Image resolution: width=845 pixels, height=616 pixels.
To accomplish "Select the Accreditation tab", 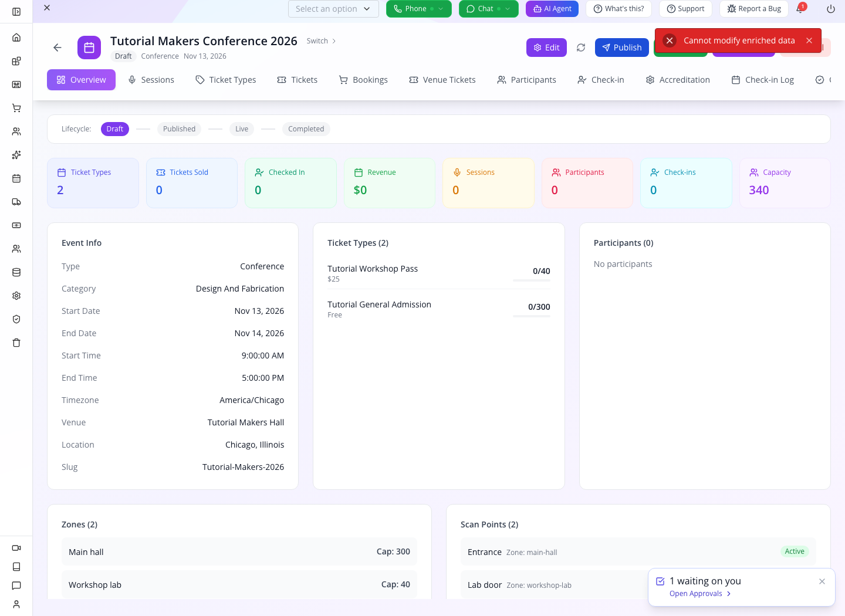I will click(x=678, y=80).
